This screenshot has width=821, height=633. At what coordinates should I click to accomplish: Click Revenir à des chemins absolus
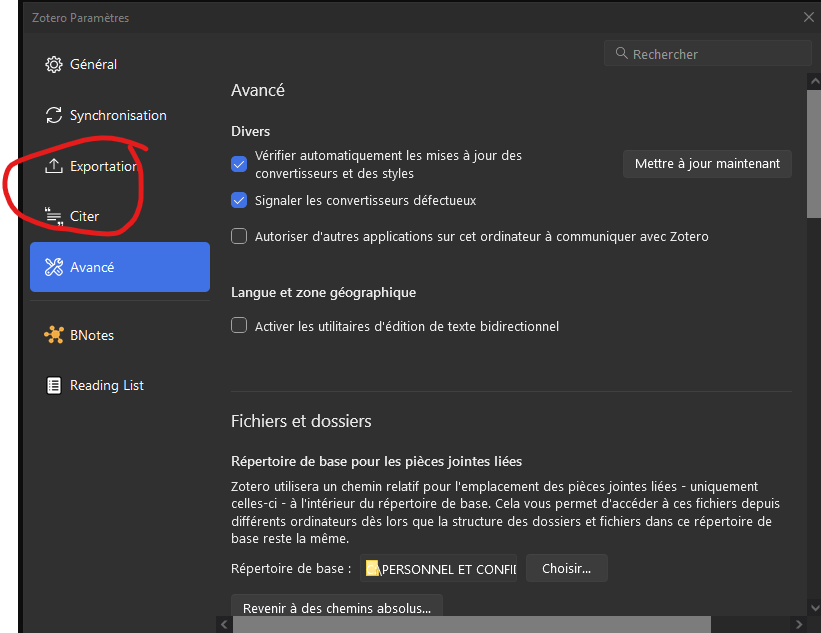337,608
